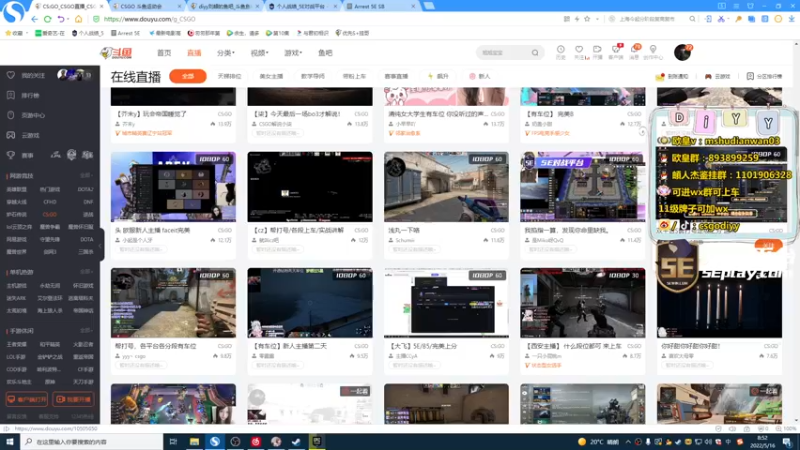Switch to the Arrest SE browser tab
The height and width of the screenshot is (450, 800).
380,6
